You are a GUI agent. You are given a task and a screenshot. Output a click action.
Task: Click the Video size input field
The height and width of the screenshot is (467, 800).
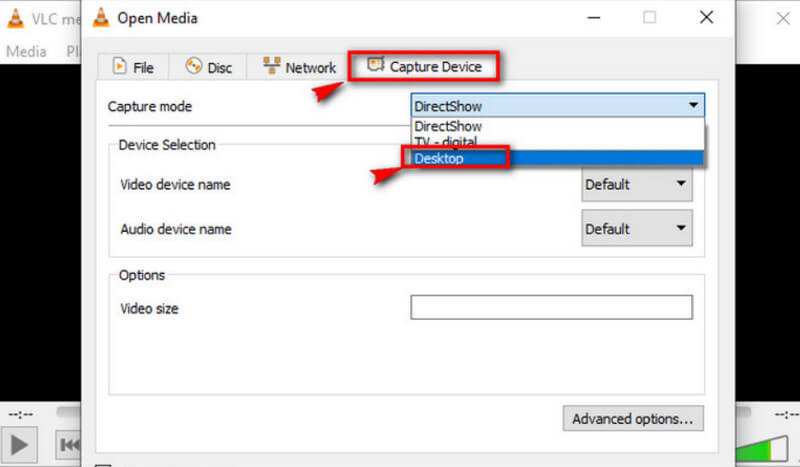pyautogui.click(x=552, y=307)
